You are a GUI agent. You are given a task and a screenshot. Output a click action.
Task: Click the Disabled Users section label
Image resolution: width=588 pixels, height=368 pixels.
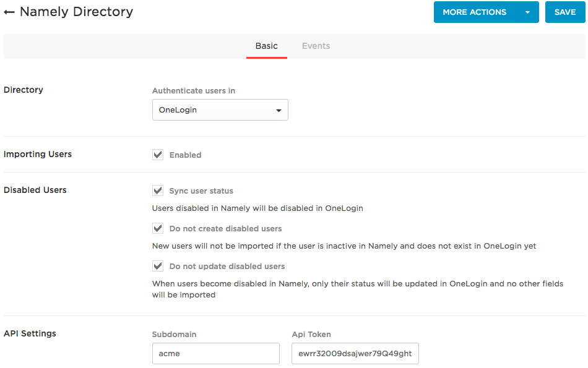pos(35,190)
